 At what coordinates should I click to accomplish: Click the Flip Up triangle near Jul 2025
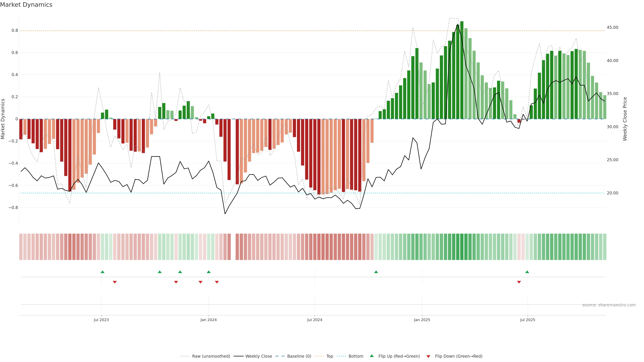click(x=527, y=272)
